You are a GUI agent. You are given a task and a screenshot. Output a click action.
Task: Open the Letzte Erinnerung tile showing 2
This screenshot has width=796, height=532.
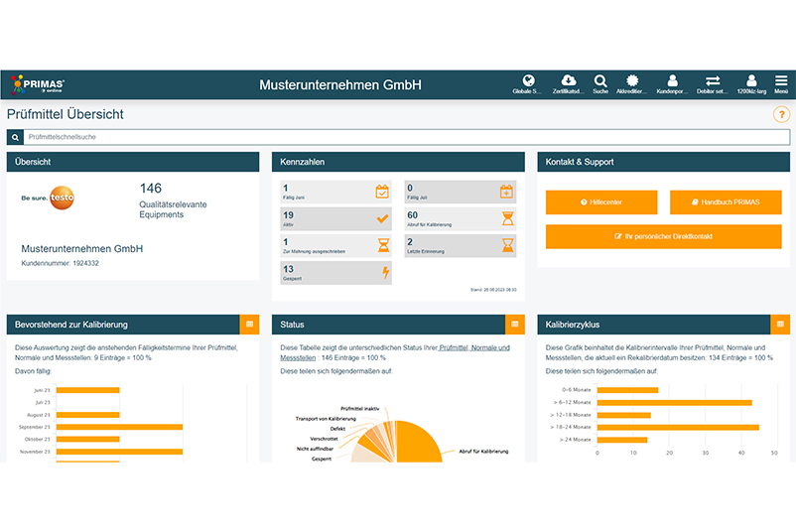tap(461, 246)
